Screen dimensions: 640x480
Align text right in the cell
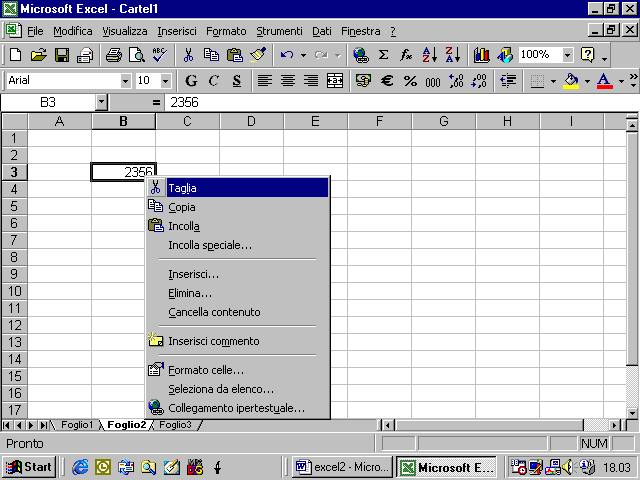tap(311, 80)
